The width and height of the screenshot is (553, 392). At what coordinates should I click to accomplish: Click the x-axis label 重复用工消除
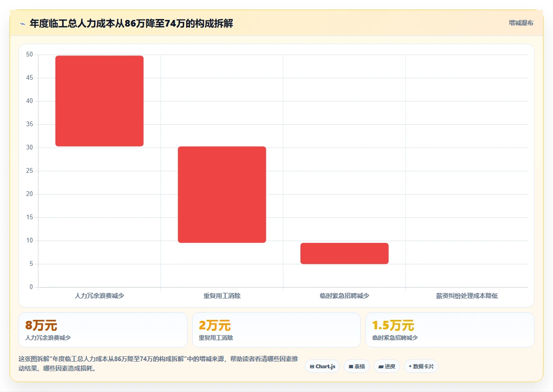(222, 296)
